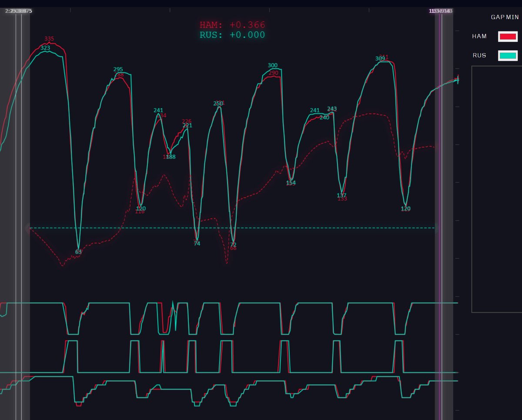Click the 74 minimum speed label
Image resolution: width=522 pixels, height=420 pixels.
pyautogui.click(x=197, y=243)
